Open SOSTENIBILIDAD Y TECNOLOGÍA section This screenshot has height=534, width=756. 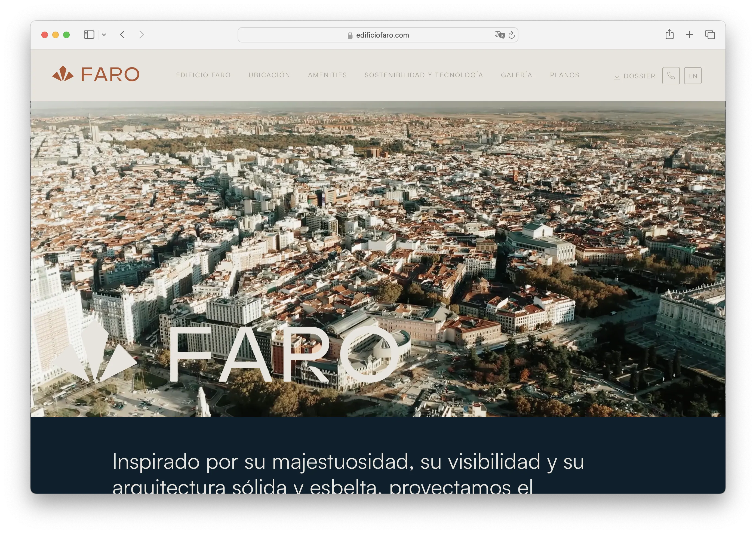424,75
